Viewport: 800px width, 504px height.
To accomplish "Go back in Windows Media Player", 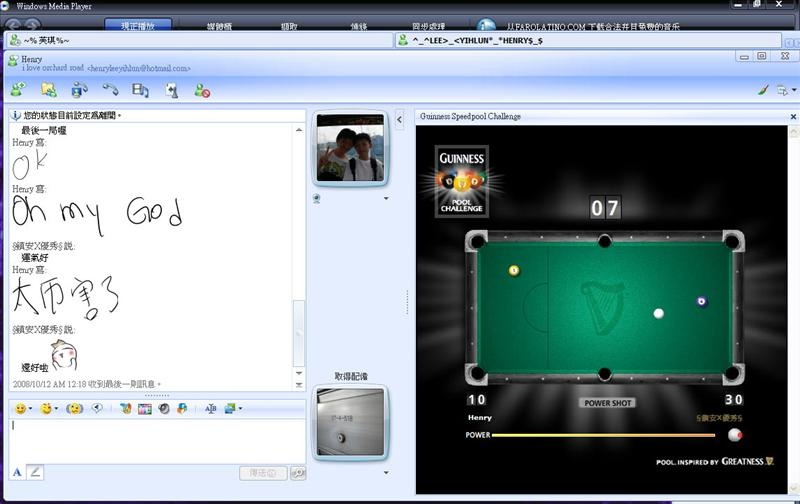I will (x=14, y=24).
